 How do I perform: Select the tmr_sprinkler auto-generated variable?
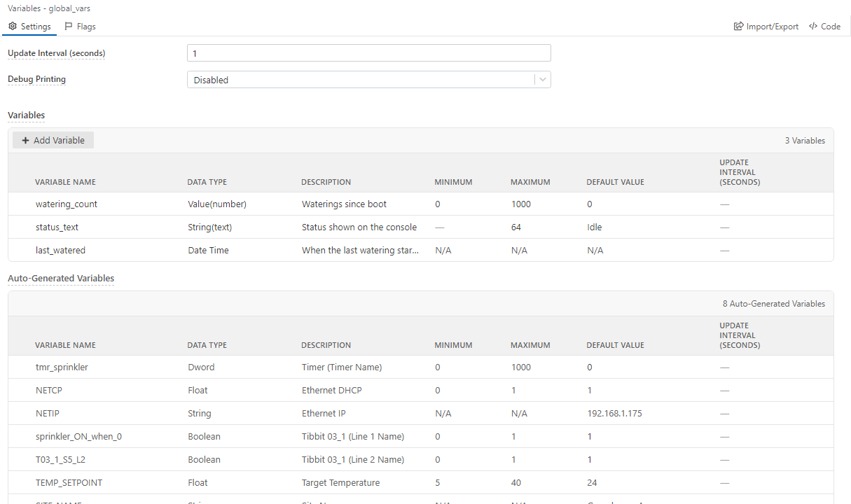(x=62, y=367)
